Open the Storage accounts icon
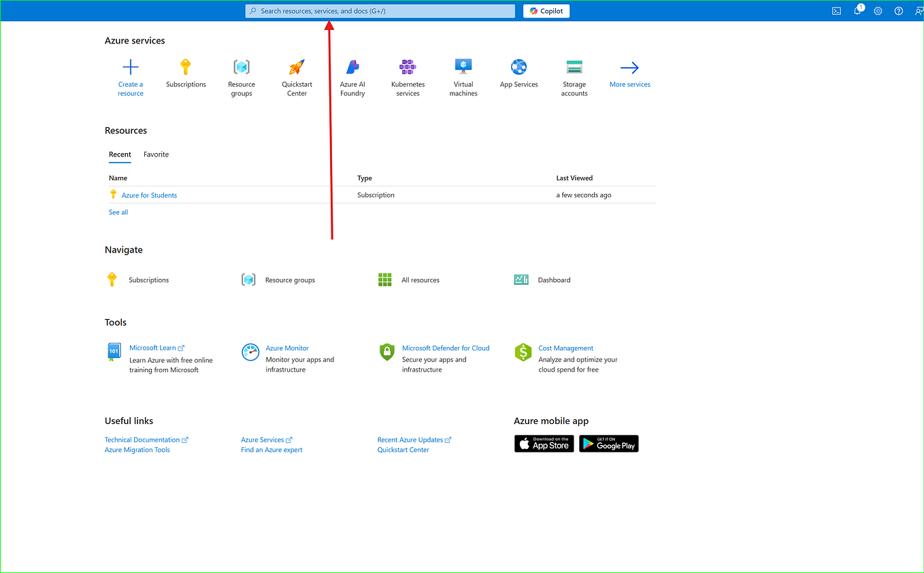 click(574, 67)
